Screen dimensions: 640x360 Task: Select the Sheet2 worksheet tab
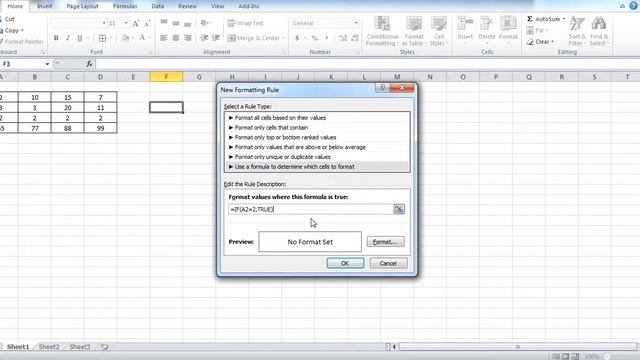(49, 347)
